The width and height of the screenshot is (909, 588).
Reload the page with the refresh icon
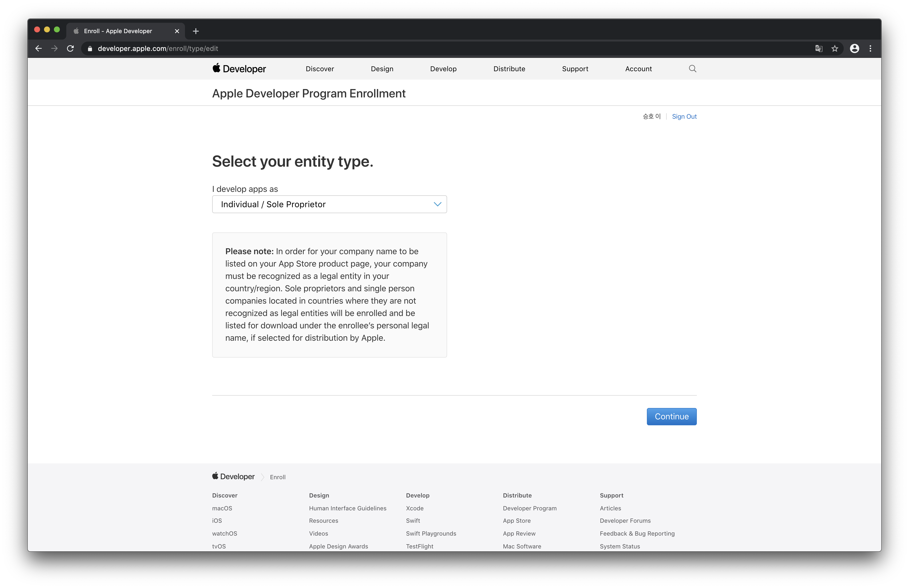click(70, 48)
